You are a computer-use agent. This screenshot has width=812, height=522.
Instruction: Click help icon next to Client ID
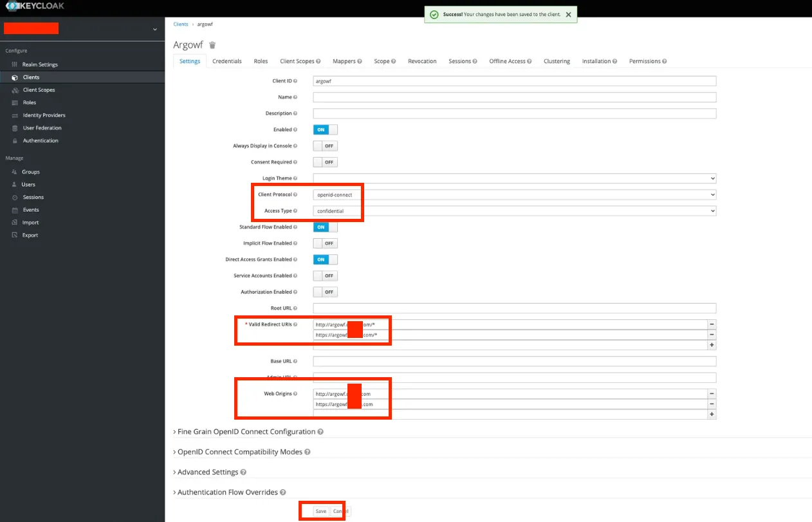[295, 81]
